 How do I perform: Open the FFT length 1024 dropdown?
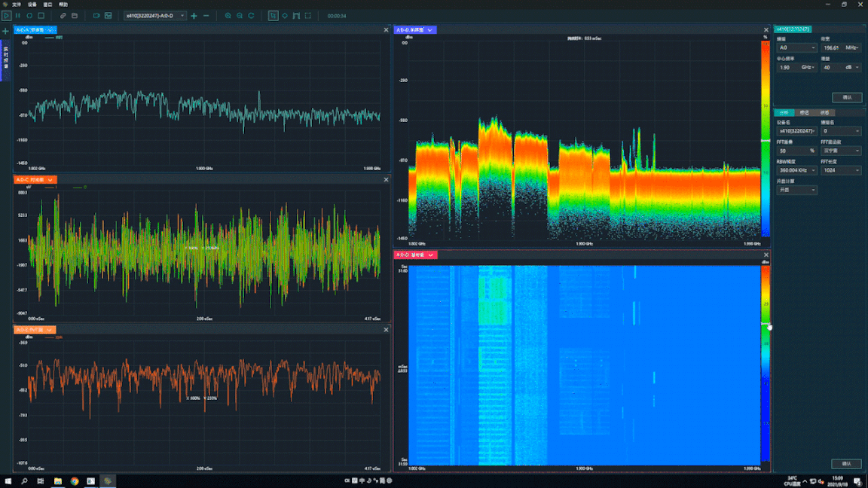(x=841, y=170)
